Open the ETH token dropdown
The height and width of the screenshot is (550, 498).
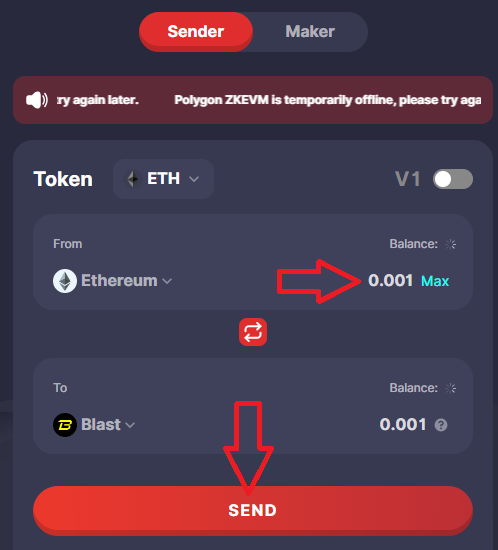(163, 179)
